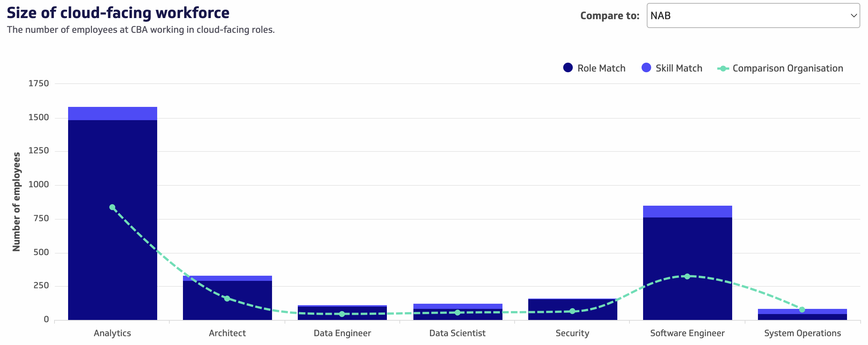The width and height of the screenshot is (868, 345).
Task: Click the dark blue Role Match legend circle
Action: click(568, 68)
